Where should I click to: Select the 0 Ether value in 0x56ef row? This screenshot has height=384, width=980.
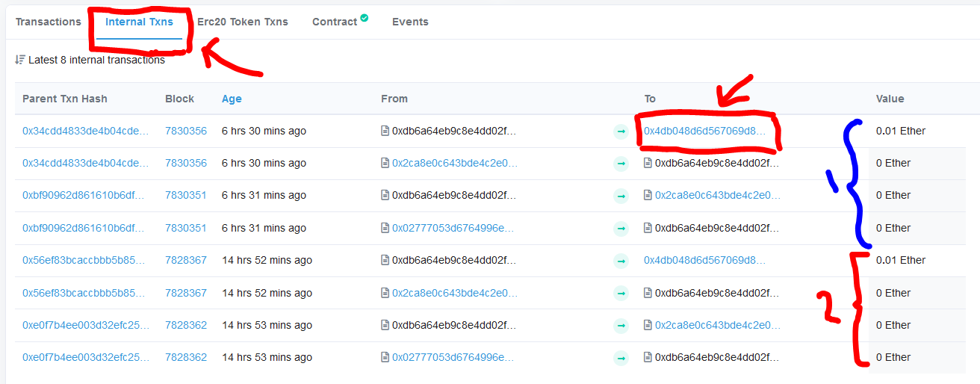(893, 293)
